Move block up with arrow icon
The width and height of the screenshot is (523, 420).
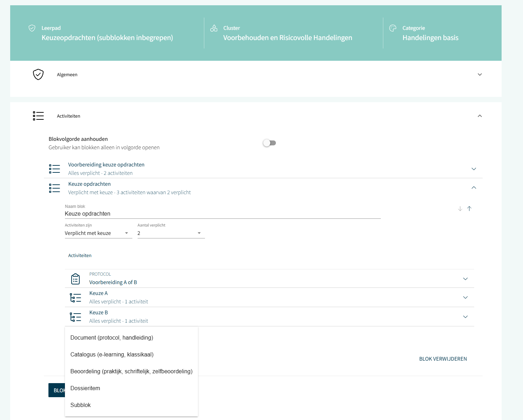[469, 209]
